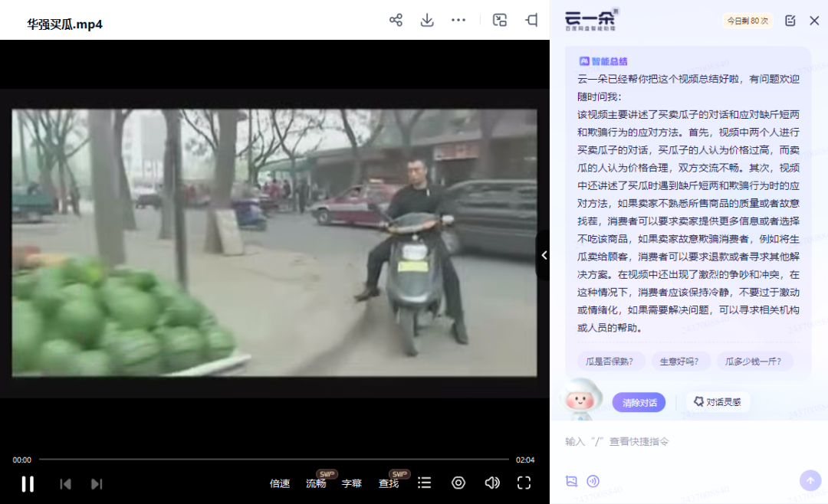Click the picture-in-picture window icon
Viewport: 828px width, 504px height.
[500, 20]
